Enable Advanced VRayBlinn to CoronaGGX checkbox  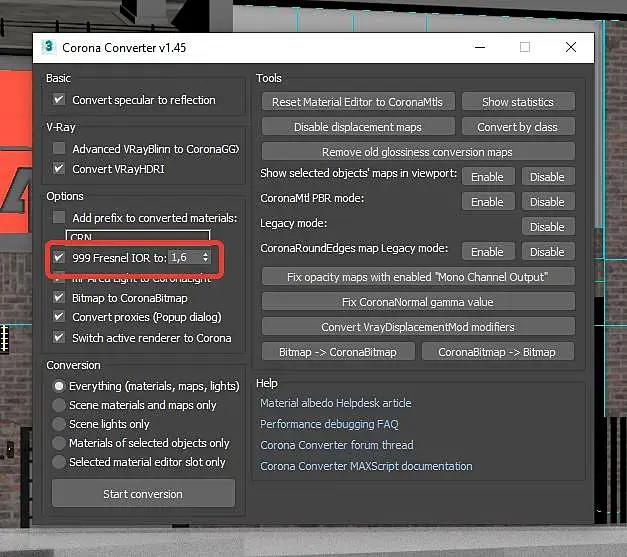(x=59, y=148)
